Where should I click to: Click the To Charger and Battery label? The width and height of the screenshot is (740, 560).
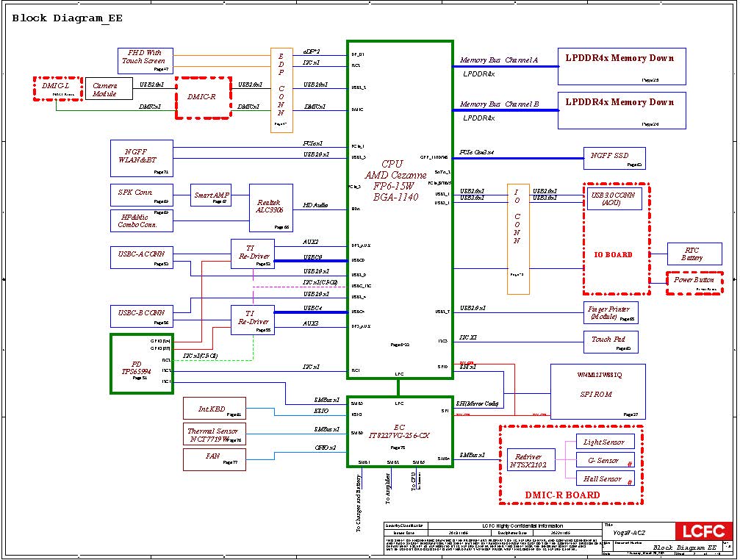(x=358, y=503)
